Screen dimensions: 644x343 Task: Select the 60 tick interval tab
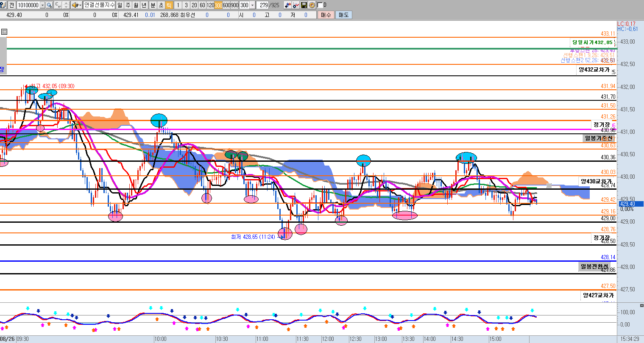point(202,5)
